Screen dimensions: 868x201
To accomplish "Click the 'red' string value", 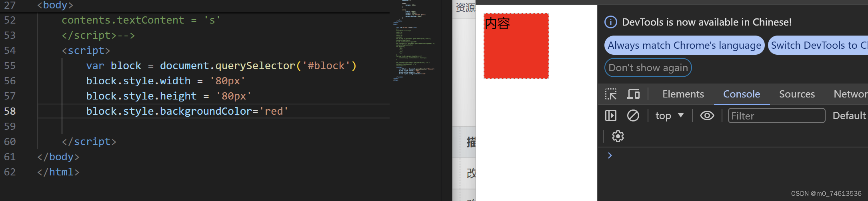I will point(274,111).
